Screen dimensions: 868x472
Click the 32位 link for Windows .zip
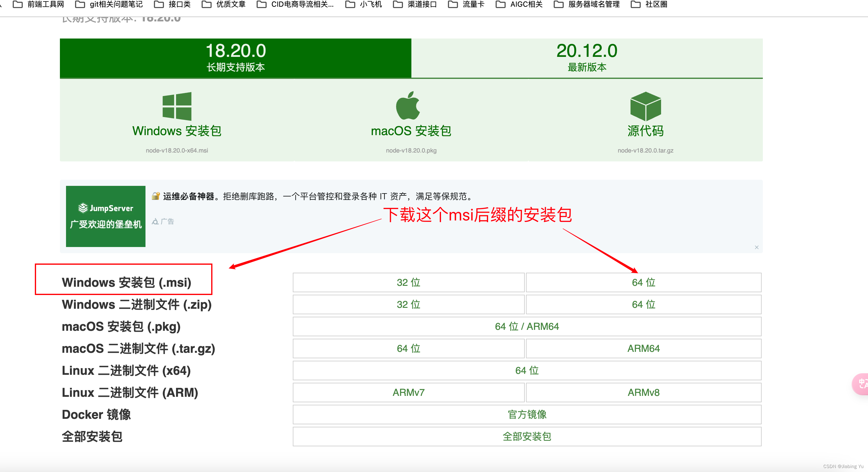point(408,304)
